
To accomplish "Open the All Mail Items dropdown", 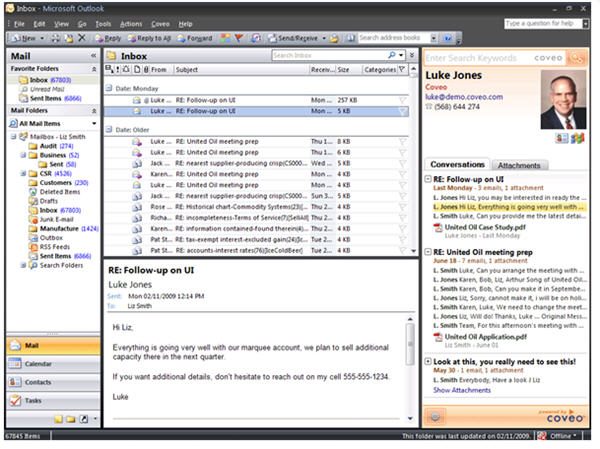I will pyautogui.click(x=94, y=124).
